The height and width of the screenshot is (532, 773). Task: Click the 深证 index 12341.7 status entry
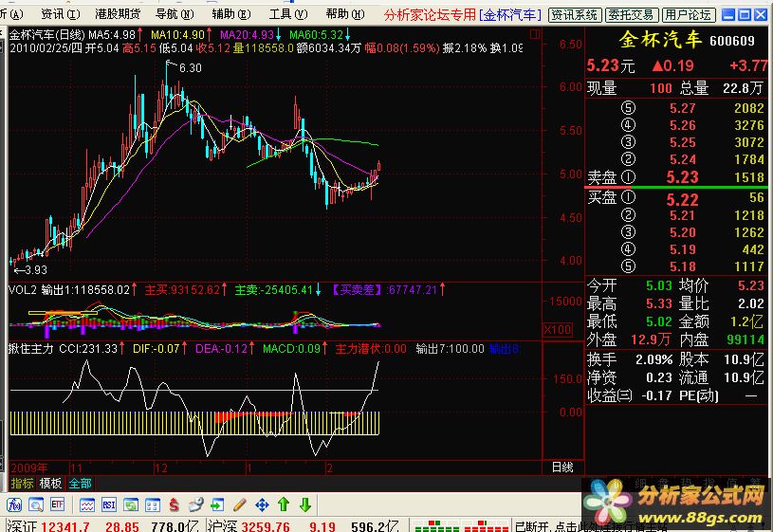pos(47,526)
